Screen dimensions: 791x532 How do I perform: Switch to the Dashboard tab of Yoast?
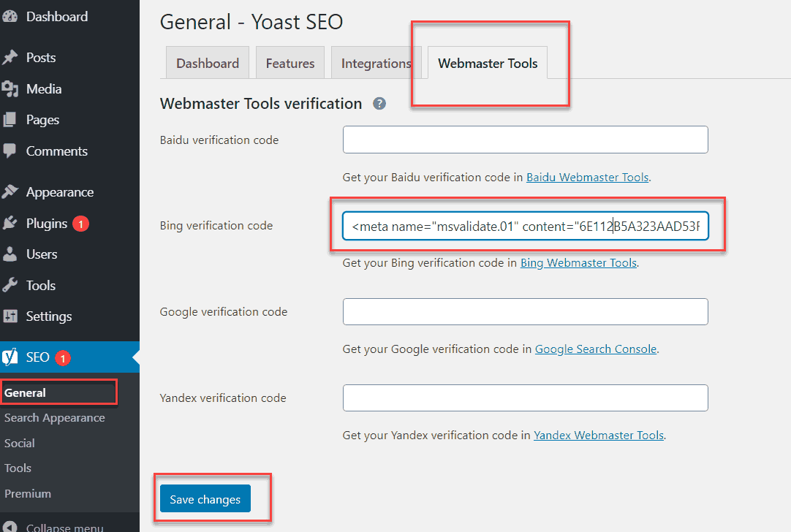pos(207,63)
